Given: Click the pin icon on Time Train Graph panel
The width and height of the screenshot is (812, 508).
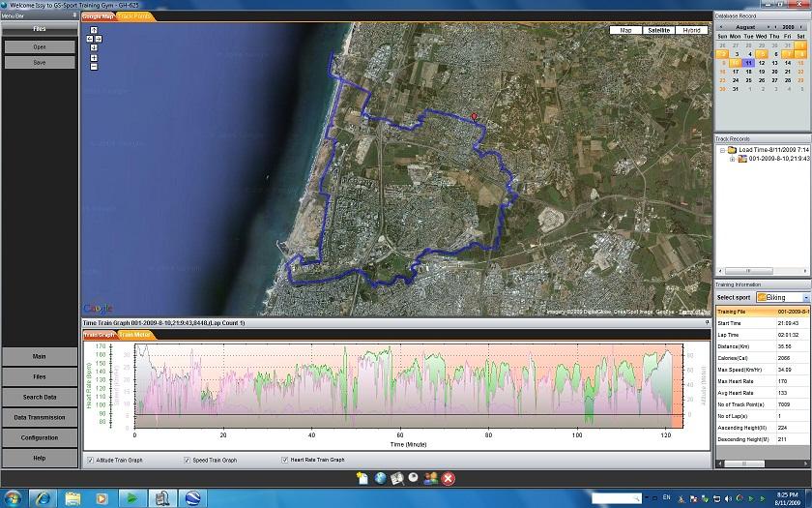Looking at the screenshot, I should [x=708, y=323].
